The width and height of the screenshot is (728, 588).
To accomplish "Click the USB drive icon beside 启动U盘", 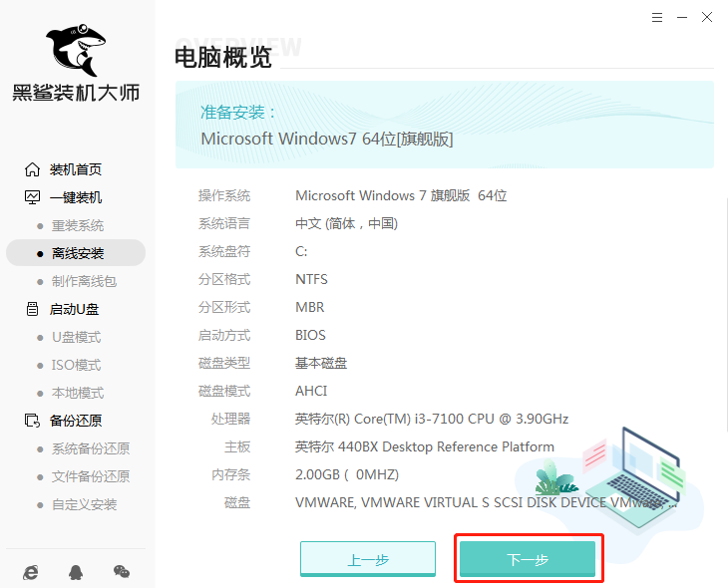I will (x=32, y=309).
